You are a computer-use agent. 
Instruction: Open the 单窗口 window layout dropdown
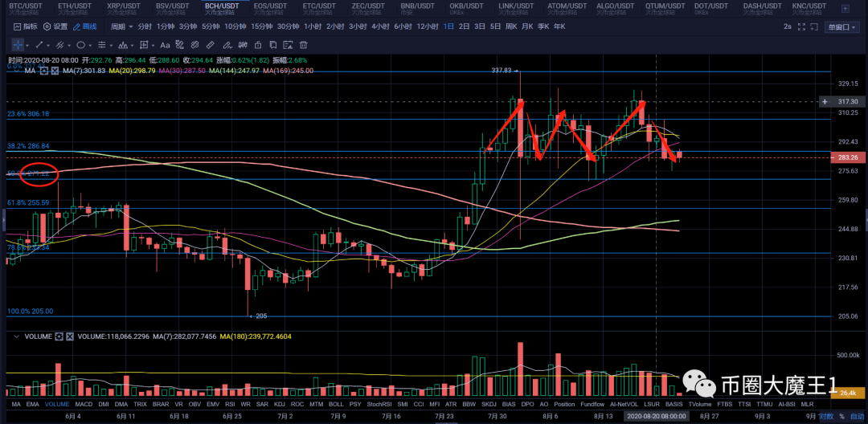pos(841,26)
